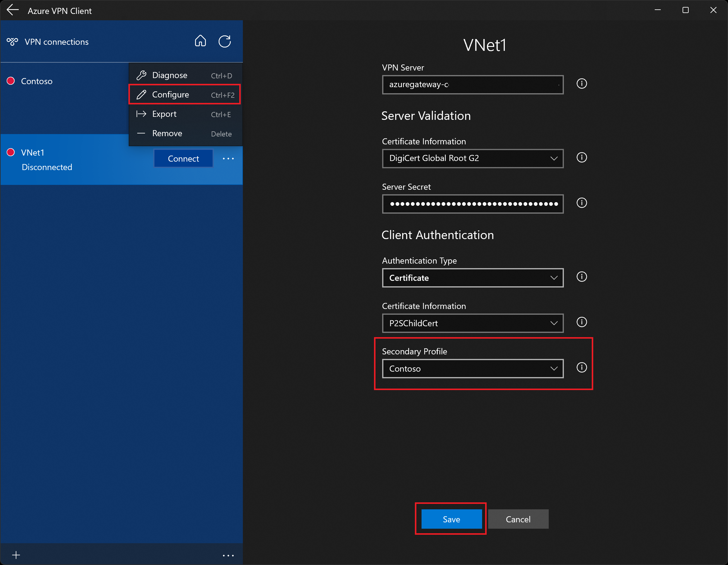Click the Remove dash icon

click(x=141, y=133)
